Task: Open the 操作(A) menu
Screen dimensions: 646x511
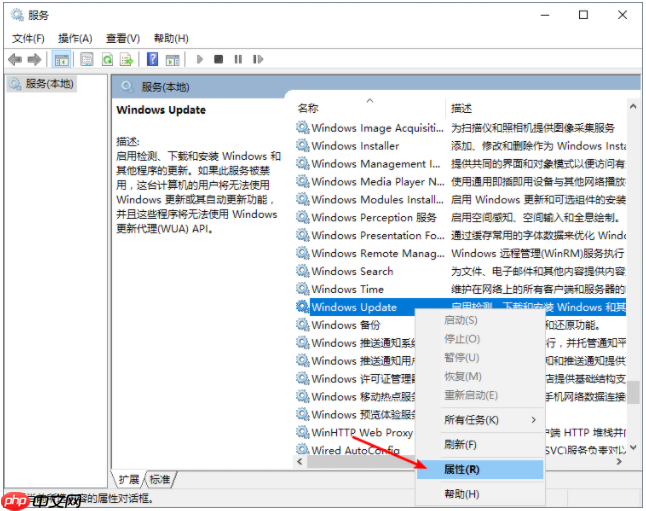Action: coord(75,39)
